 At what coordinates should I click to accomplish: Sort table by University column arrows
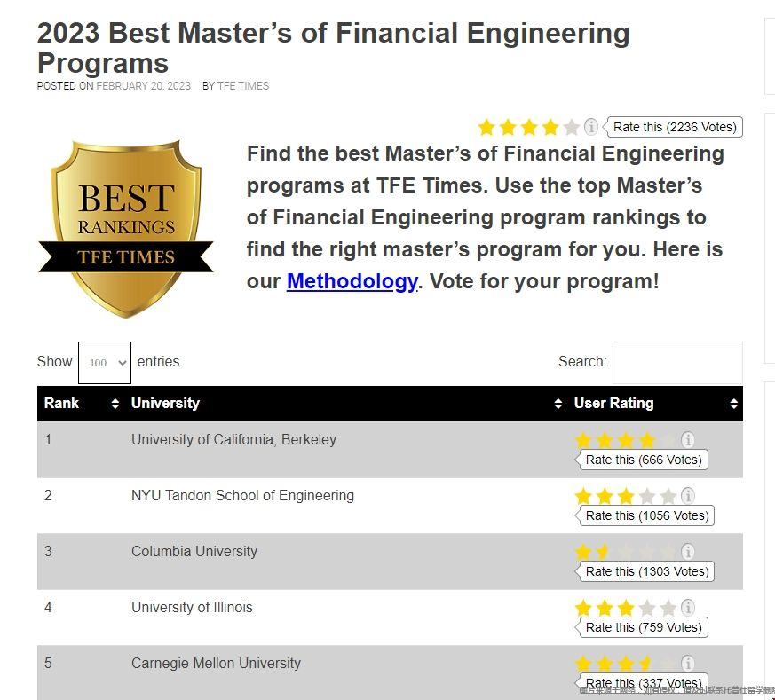coord(558,404)
